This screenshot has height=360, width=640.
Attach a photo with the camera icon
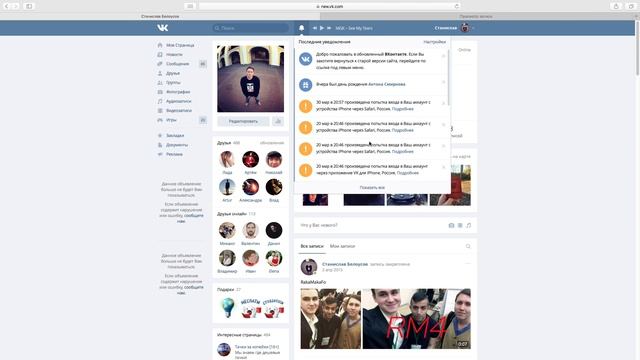[451, 225]
